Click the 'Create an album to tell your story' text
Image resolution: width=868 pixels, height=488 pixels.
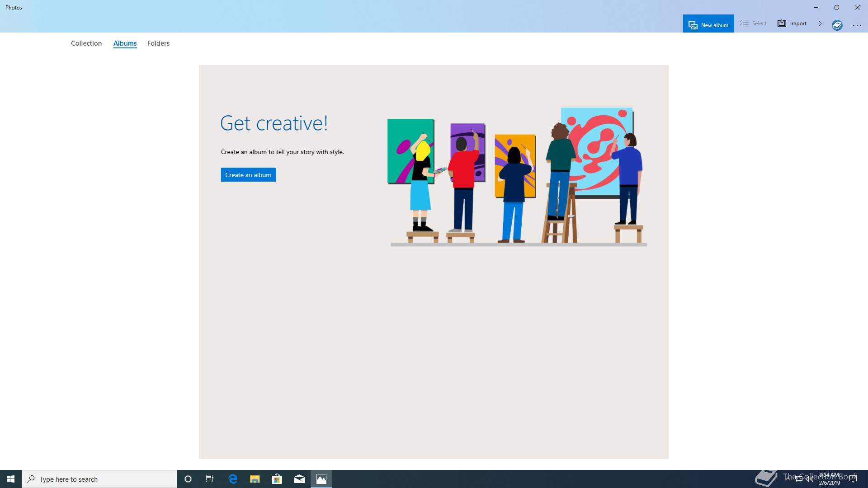click(x=283, y=152)
